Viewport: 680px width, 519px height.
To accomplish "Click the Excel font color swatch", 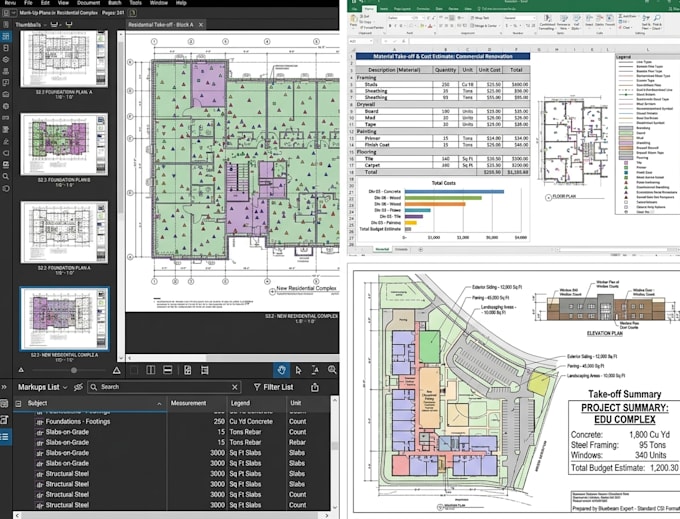I will [x=430, y=26].
